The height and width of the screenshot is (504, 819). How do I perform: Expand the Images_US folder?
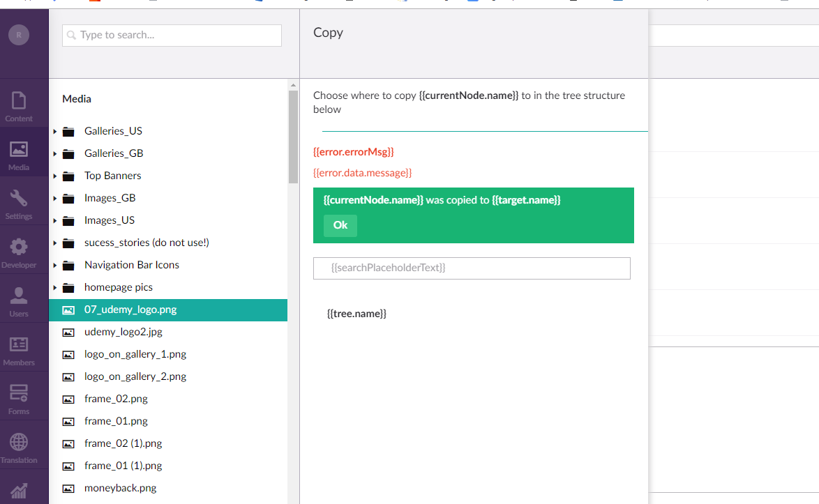click(55, 221)
